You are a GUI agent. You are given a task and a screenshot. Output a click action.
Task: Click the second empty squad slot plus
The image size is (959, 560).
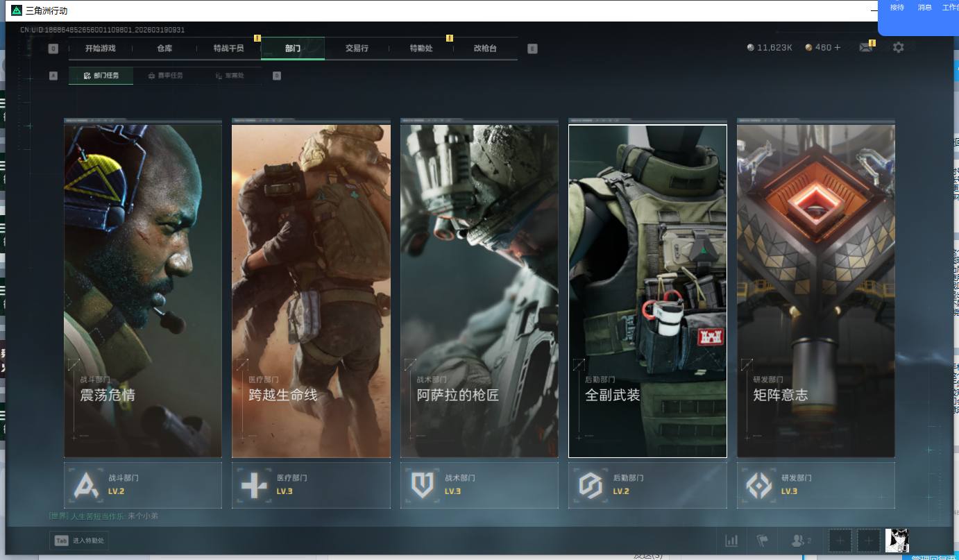point(868,541)
